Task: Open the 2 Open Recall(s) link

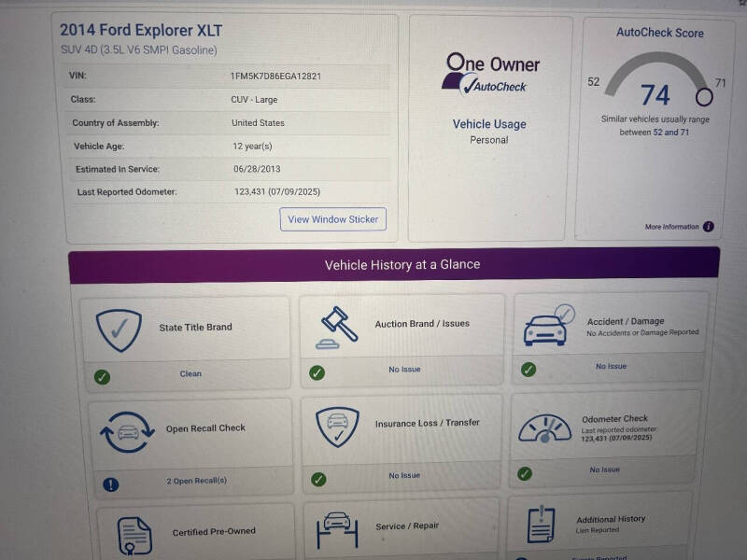Action: click(196, 481)
